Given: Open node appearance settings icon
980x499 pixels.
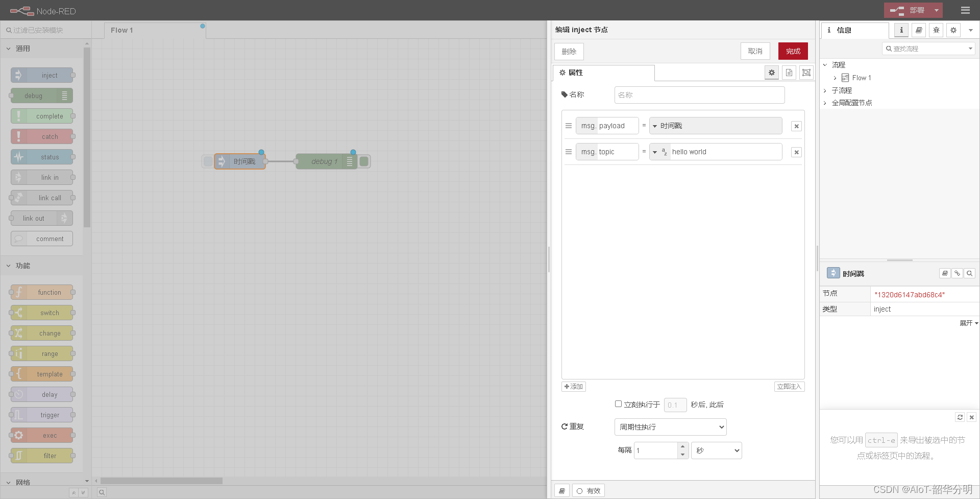Looking at the screenshot, I should [806, 73].
